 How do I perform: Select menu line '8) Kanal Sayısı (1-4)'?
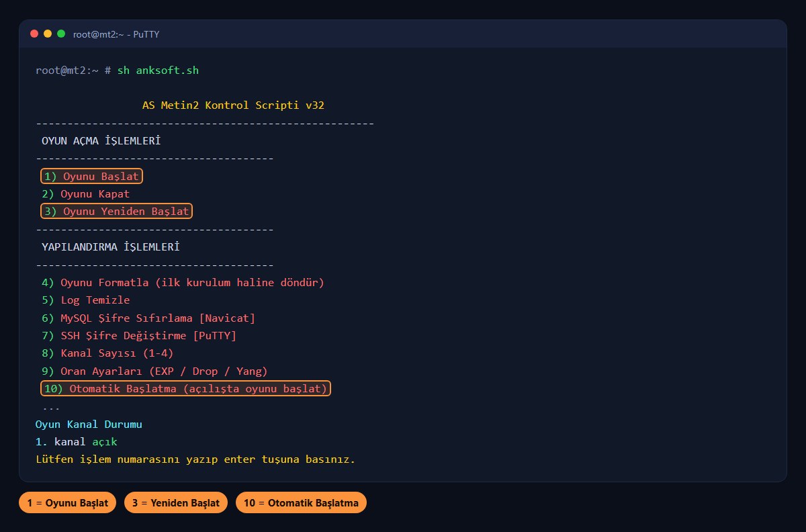pos(107,353)
